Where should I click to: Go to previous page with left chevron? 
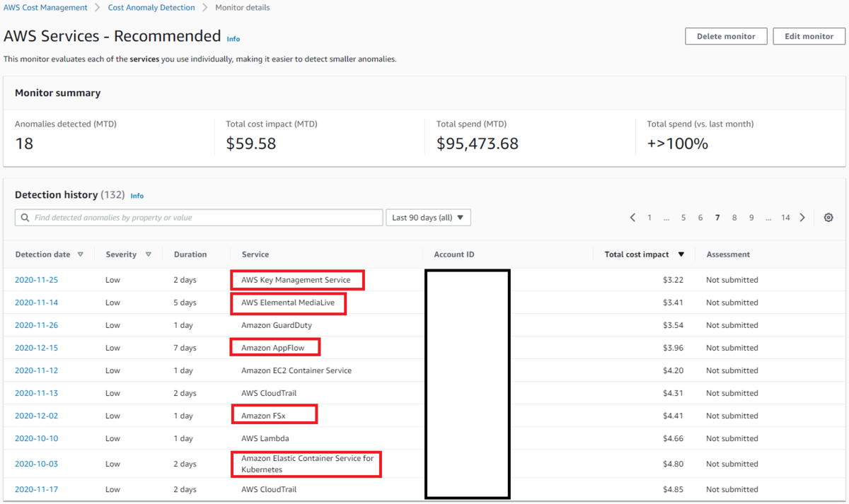pyautogui.click(x=633, y=218)
